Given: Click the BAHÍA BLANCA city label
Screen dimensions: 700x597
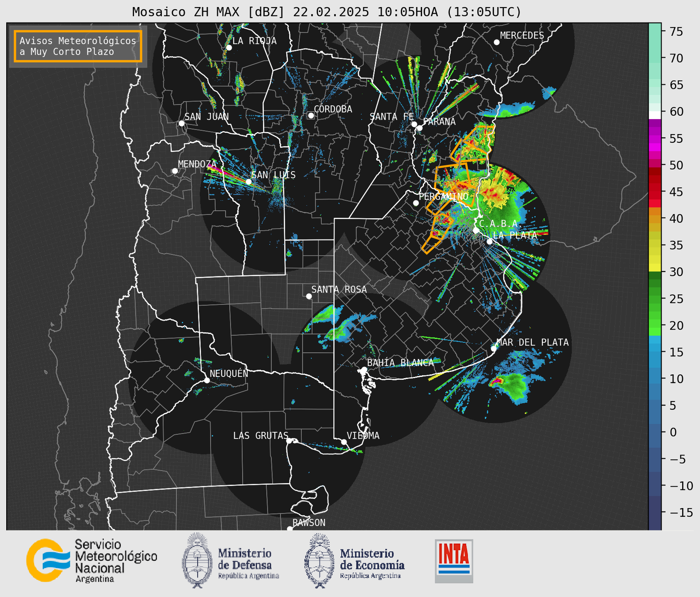Looking at the screenshot, I should pyautogui.click(x=400, y=363).
